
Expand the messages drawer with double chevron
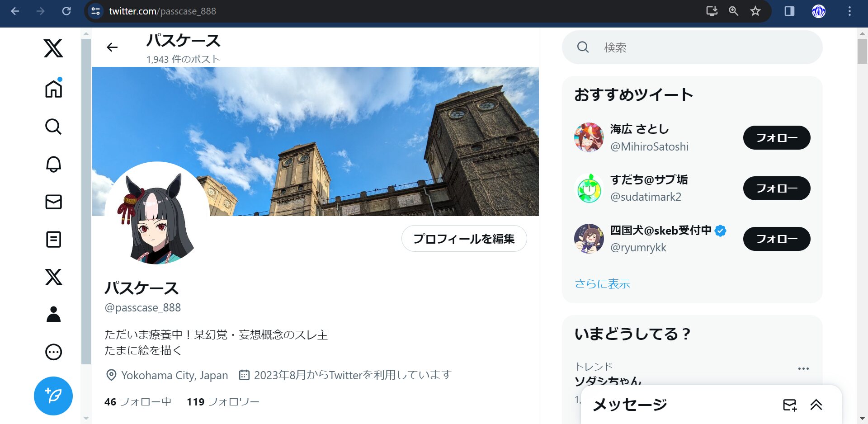[816, 405]
